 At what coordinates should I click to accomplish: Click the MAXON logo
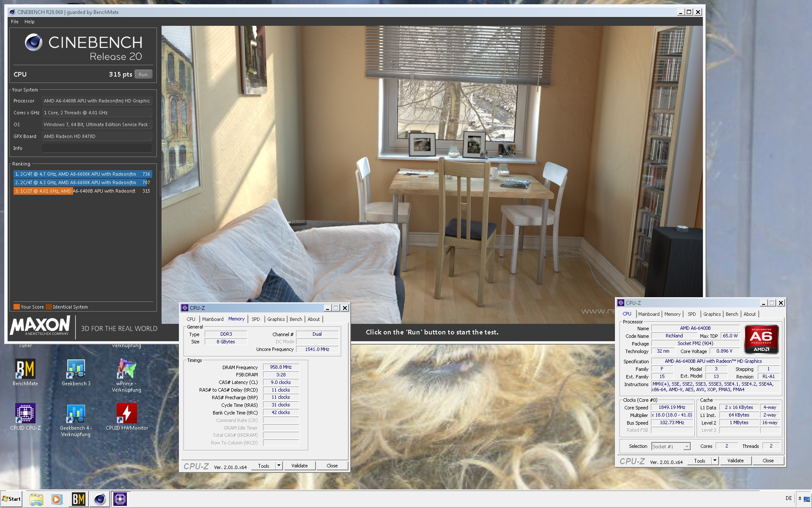click(40, 326)
